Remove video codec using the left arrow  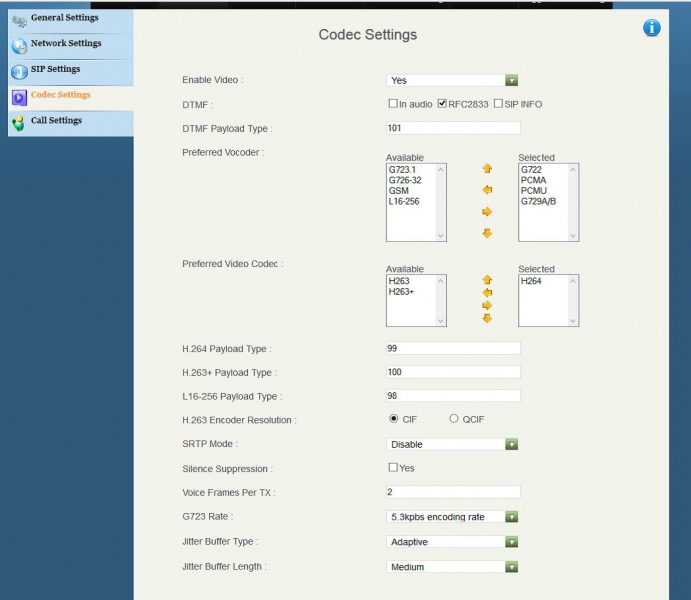point(487,293)
